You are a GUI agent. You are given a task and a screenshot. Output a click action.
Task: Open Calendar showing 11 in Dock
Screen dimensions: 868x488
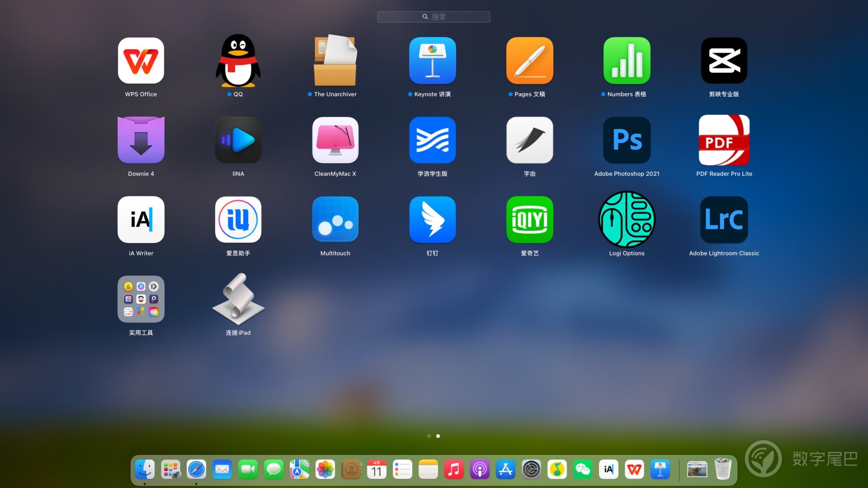(x=377, y=469)
